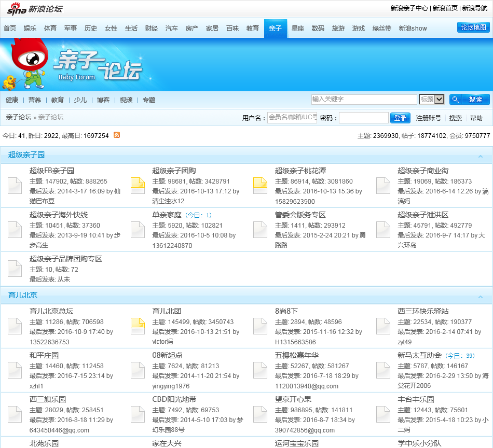Open the 帮助 help link
493x448 pixels.
[x=476, y=118]
